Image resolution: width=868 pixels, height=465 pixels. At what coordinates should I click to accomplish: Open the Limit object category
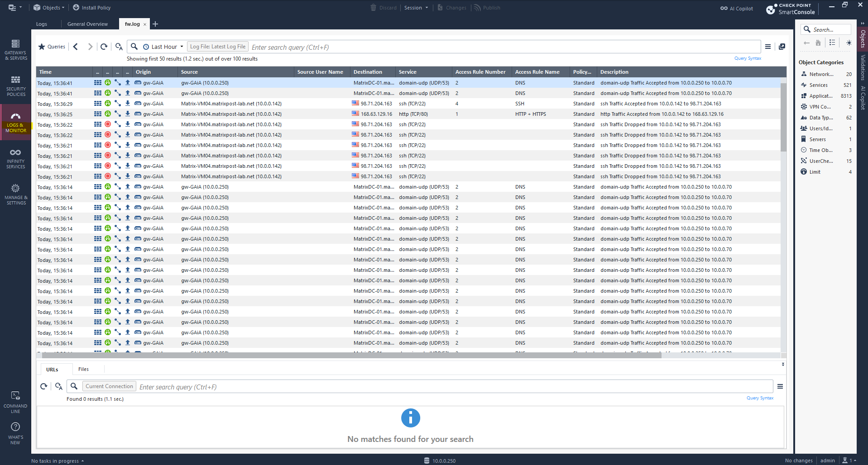tap(826, 172)
